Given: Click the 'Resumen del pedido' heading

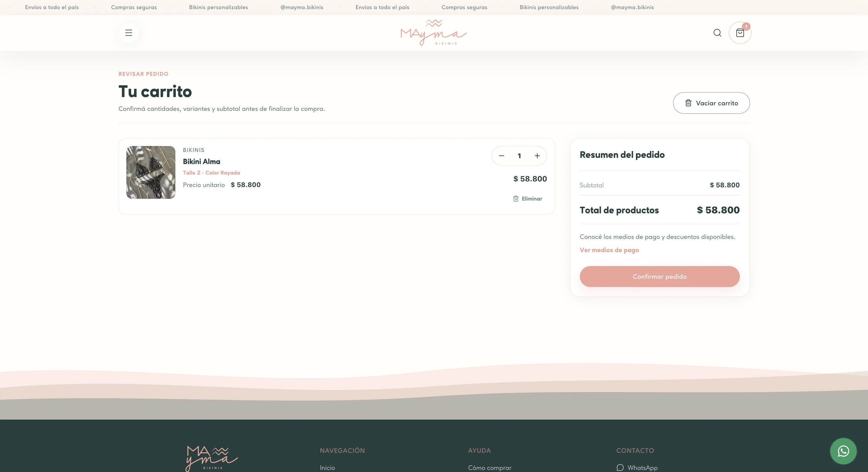Looking at the screenshot, I should click(x=622, y=155).
